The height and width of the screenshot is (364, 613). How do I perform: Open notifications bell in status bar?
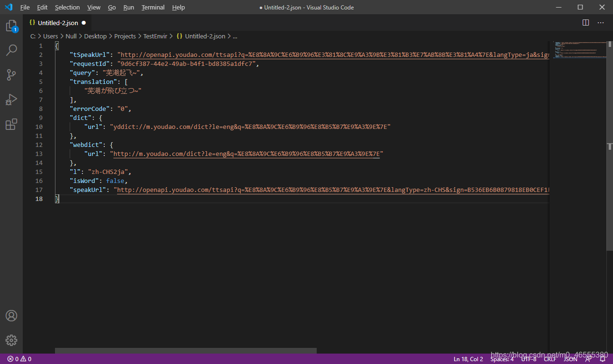603,359
